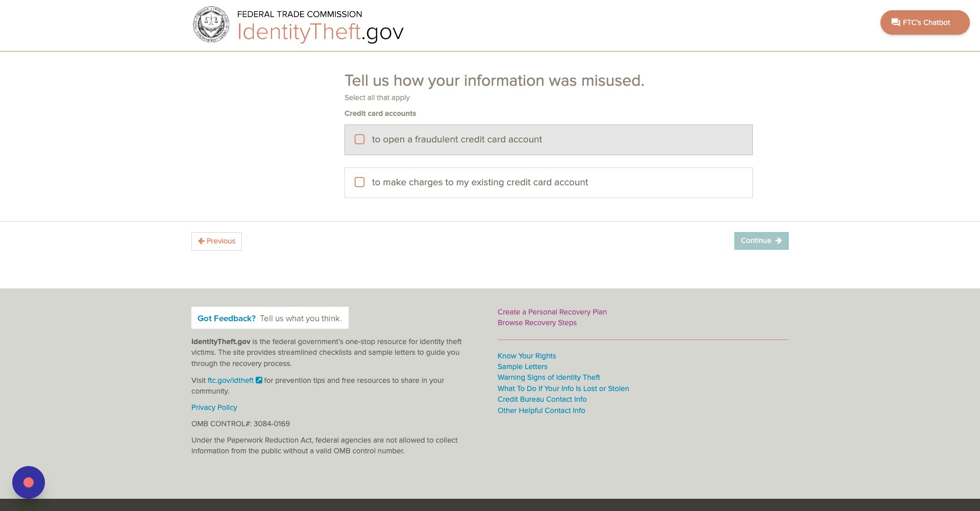Open Credit Bureau Contact Info link
The image size is (980, 511).
[x=542, y=399]
